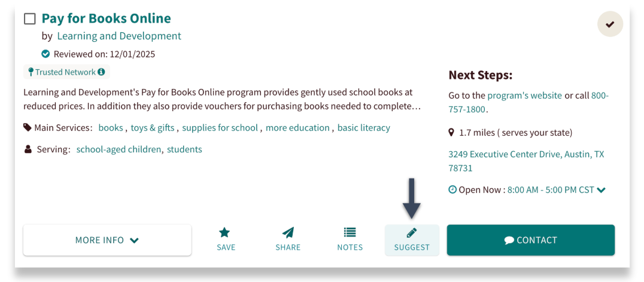The width and height of the screenshot is (644, 282).
Task: Select the school-aged children serving tag
Action: (x=119, y=149)
